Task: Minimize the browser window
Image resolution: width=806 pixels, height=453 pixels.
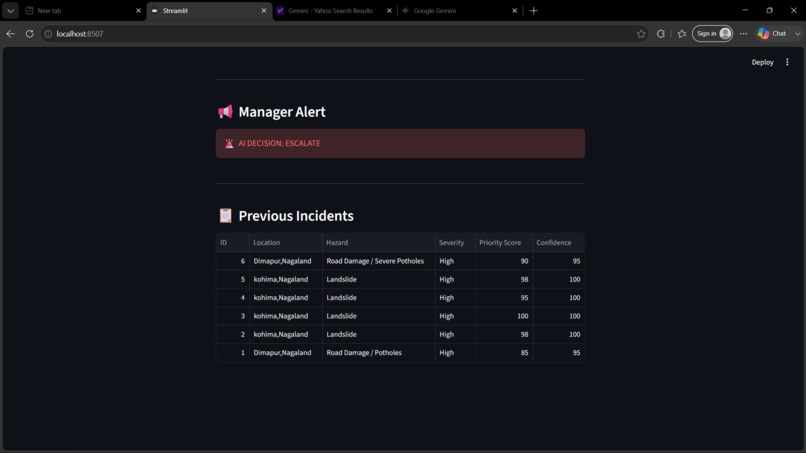Action: tap(745, 10)
